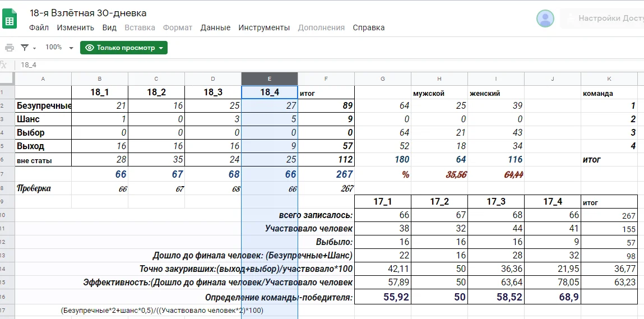Open the Вставка menu
The image size is (644, 319).
click(x=140, y=27)
